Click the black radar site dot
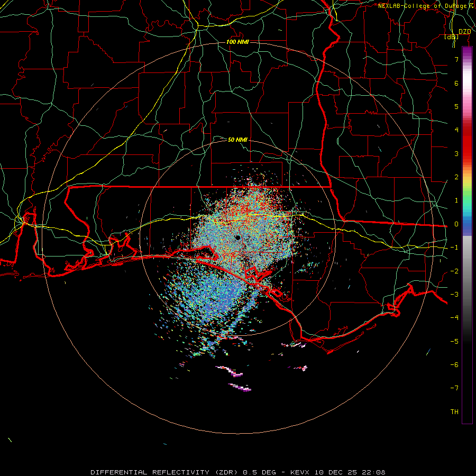Screen dimensions: 476x476 [237, 237]
